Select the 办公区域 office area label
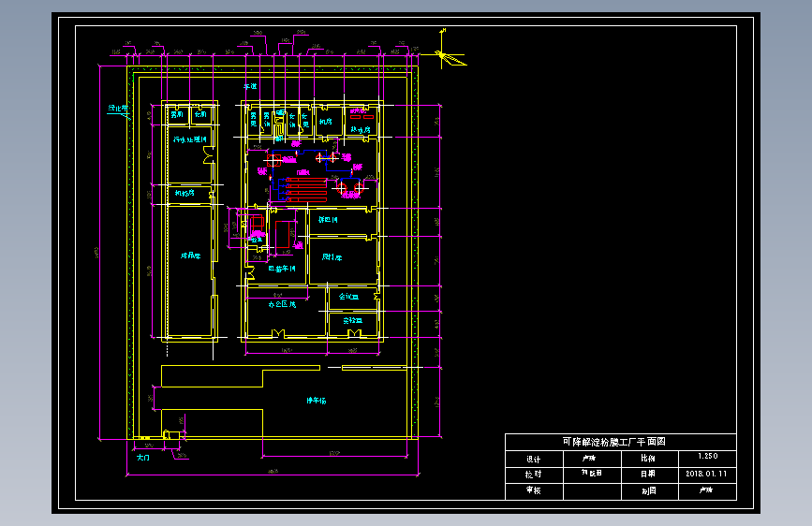The image size is (812, 526). [282, 304]
